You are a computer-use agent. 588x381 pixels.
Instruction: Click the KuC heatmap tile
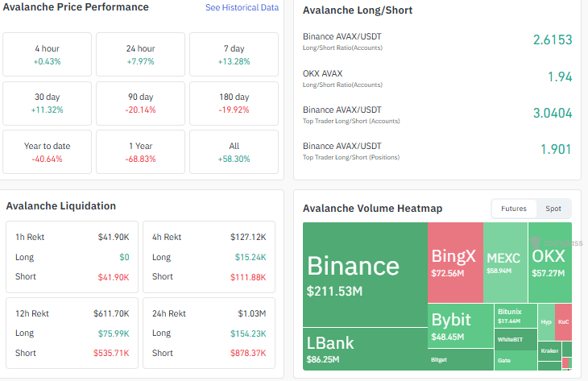point(563,321)
